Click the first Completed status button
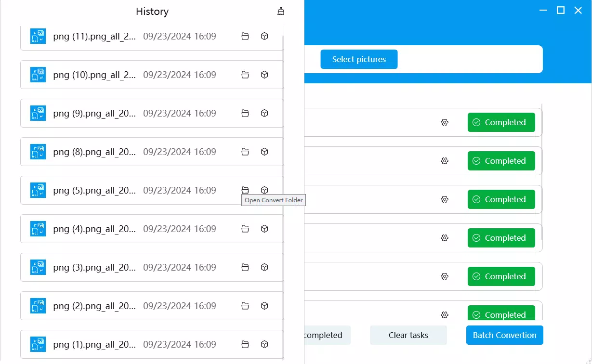The image size is (592, 364). tap(501, 122)
